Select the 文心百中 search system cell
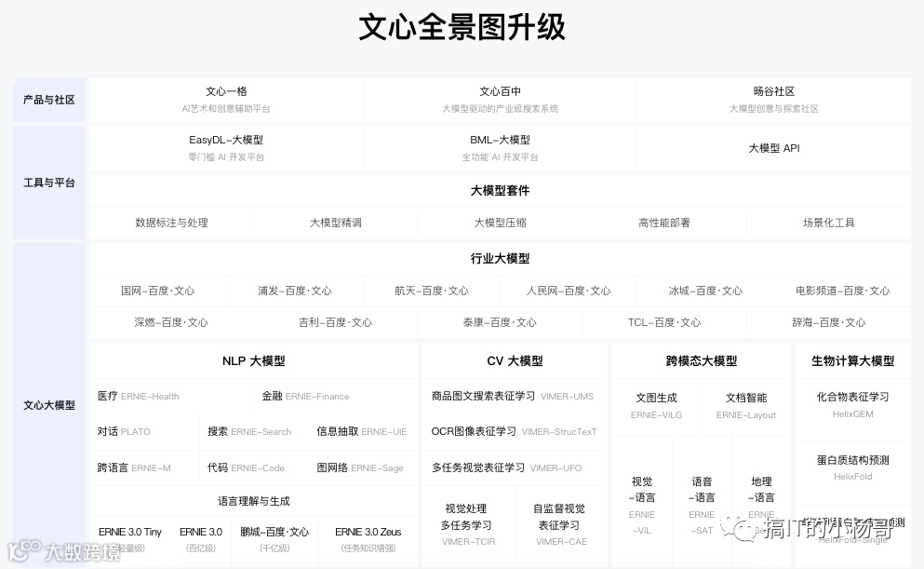 [500, 100]
